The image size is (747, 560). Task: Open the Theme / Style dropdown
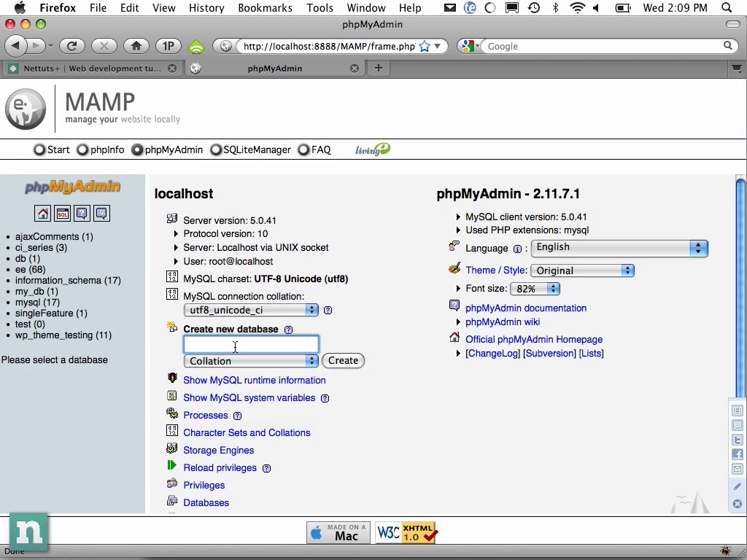tap(582, 271)
